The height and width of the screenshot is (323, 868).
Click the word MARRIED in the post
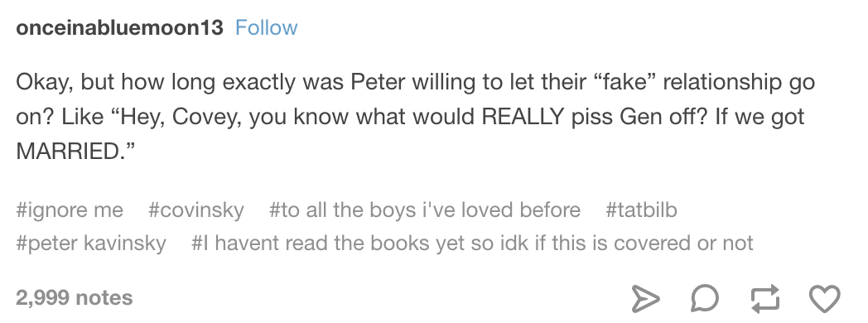[68, 151]
